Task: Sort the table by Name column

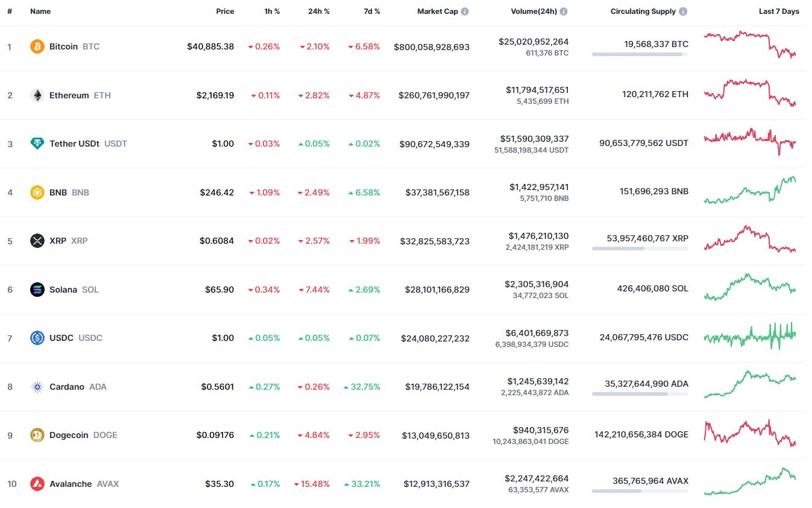Action: click(40, 11)
